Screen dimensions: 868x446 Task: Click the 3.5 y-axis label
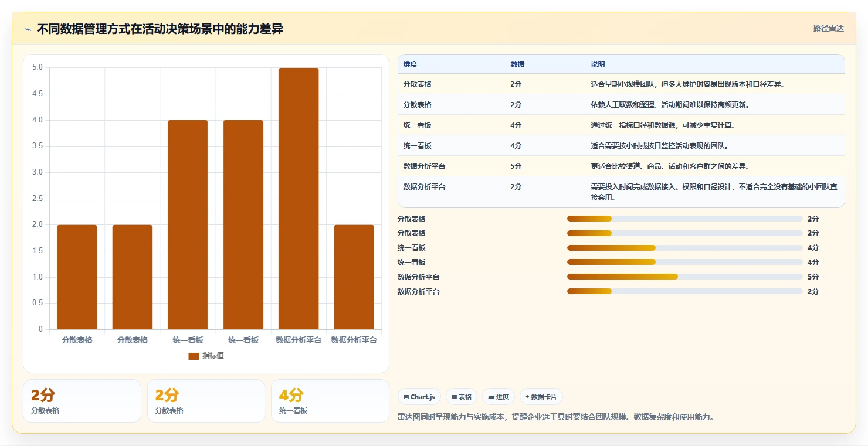(x=37, y=146)
